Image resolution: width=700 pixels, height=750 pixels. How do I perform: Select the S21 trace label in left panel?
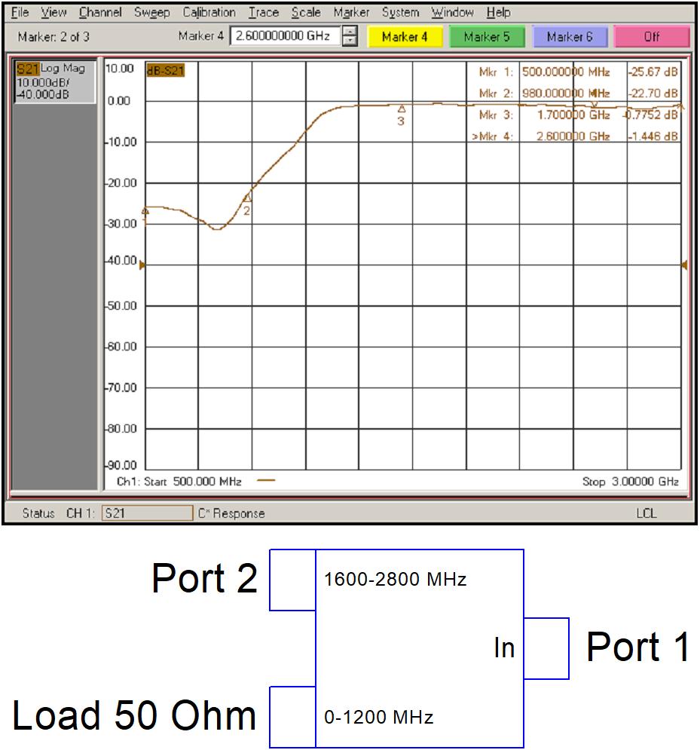click(28, 68)
